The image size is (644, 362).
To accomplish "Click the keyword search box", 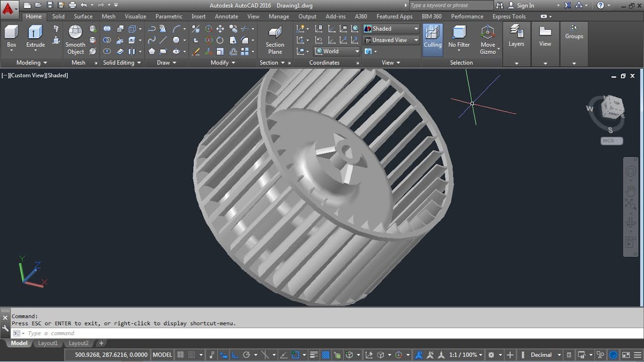I will [x=450, y=6].
